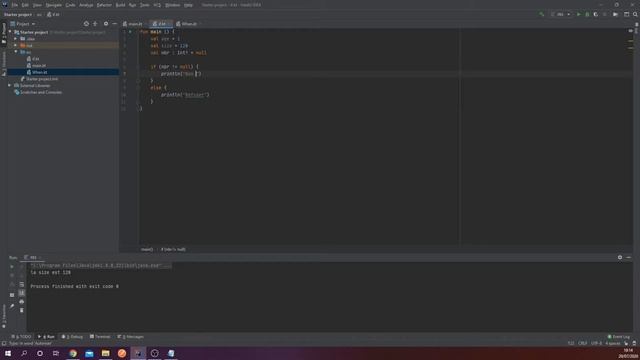Open the Refactor menu
This screenshot has height=360, width=640.
[x=104, y=5]
